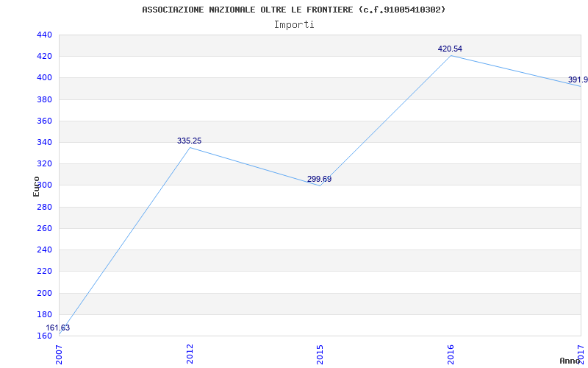The width and height of the screenshot is (588, 368).
Task: Click x-axis year label 2007
Action: pyautogui.click(x=60, y=354)
